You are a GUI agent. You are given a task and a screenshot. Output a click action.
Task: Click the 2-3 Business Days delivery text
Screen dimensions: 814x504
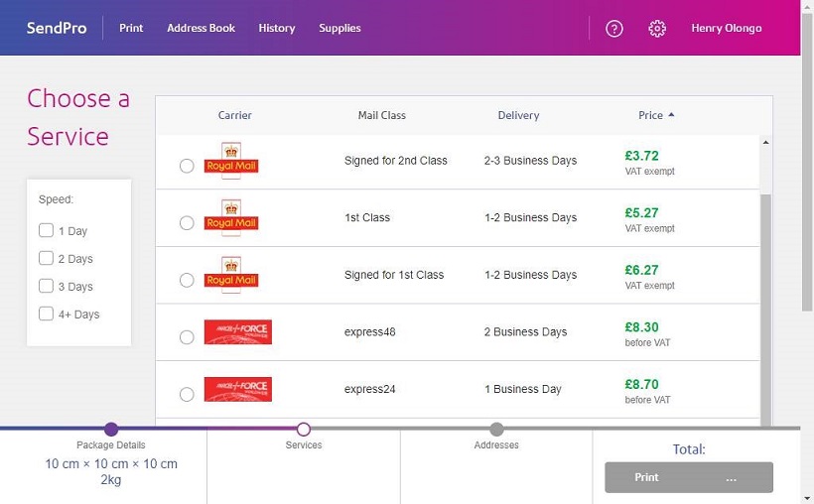click(x=530, y=161)
